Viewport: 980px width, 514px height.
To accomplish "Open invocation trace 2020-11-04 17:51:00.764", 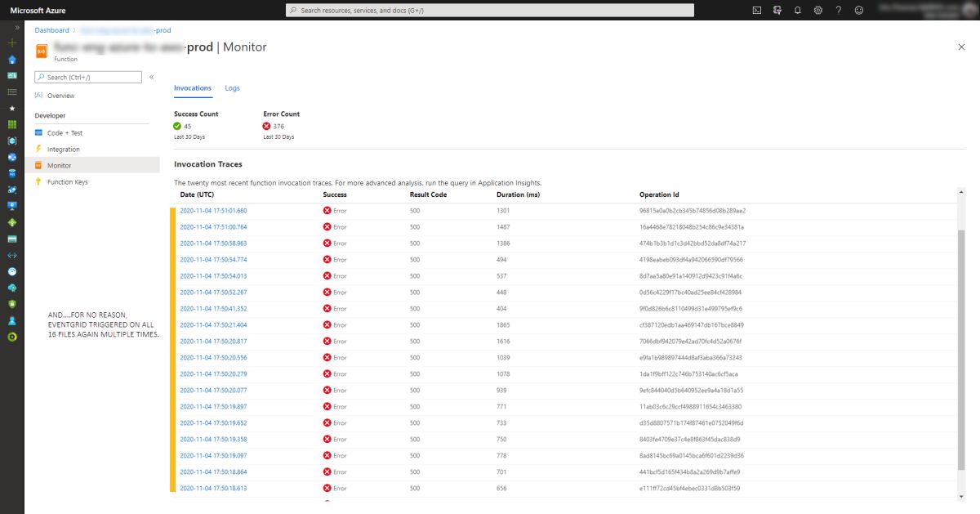I will (x=213, y=226).
